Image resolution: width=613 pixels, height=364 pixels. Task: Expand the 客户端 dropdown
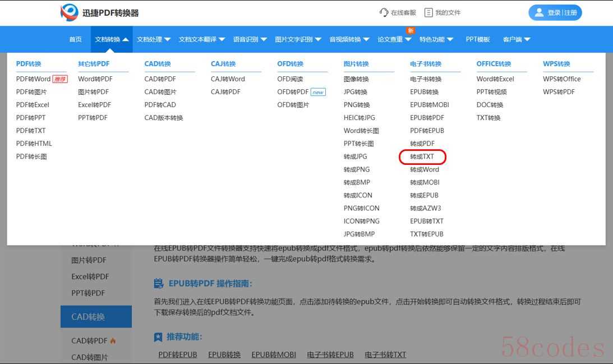(x=517, y=39)
